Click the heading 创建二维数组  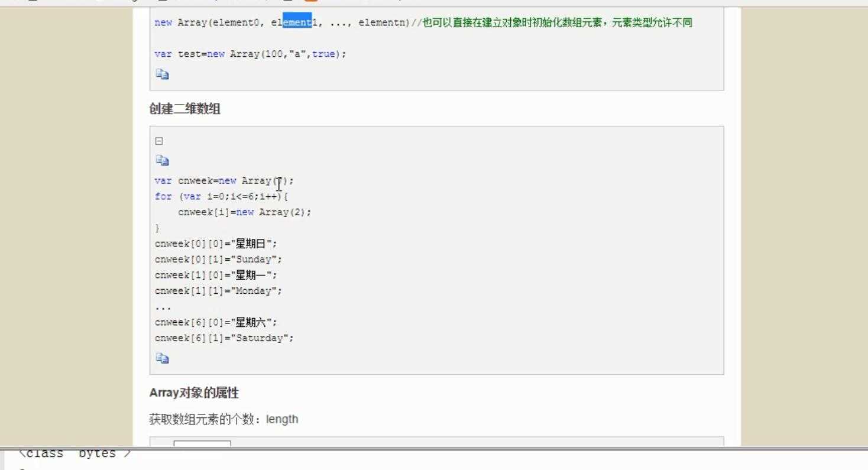tap(185, 109)
